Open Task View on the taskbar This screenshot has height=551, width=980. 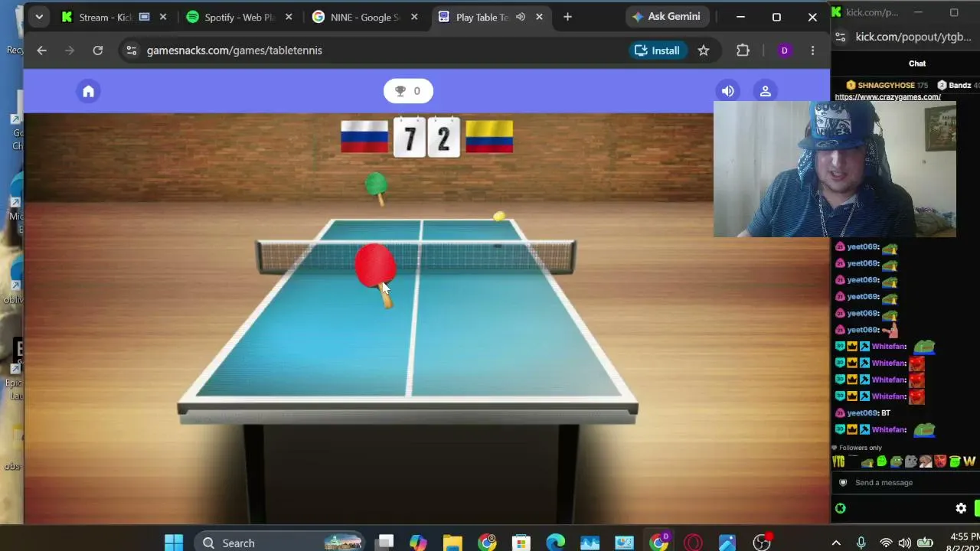click(x=384, y=543)
